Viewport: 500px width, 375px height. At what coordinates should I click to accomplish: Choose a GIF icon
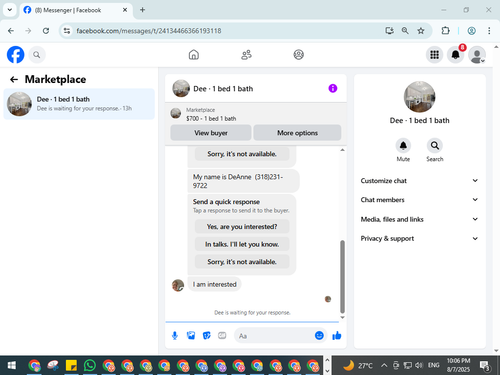[x=222, y=336]
